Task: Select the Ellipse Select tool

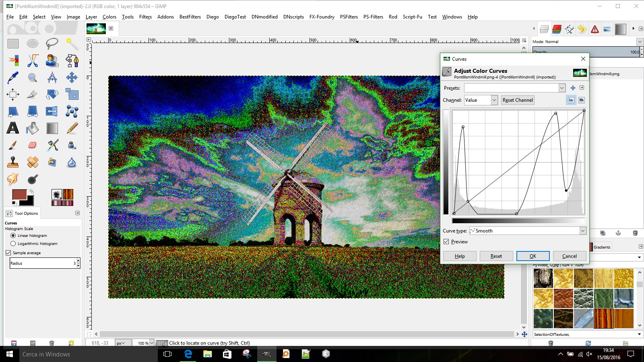Action: [x=33, y=43]
